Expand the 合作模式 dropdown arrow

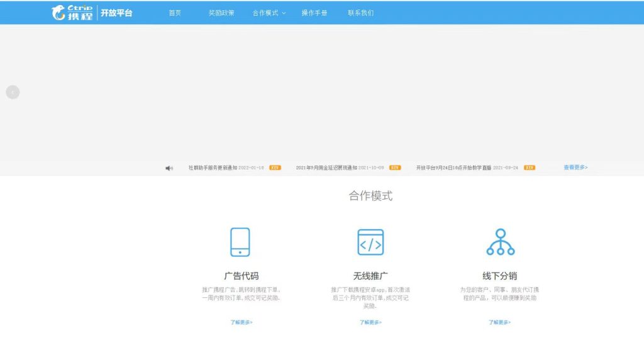coord(284,13)
